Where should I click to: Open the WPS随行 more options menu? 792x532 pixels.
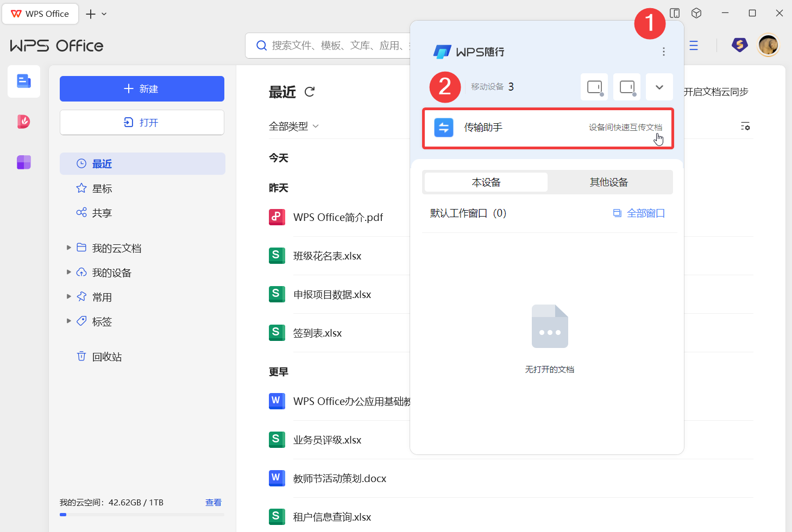(x=663, y=52)
